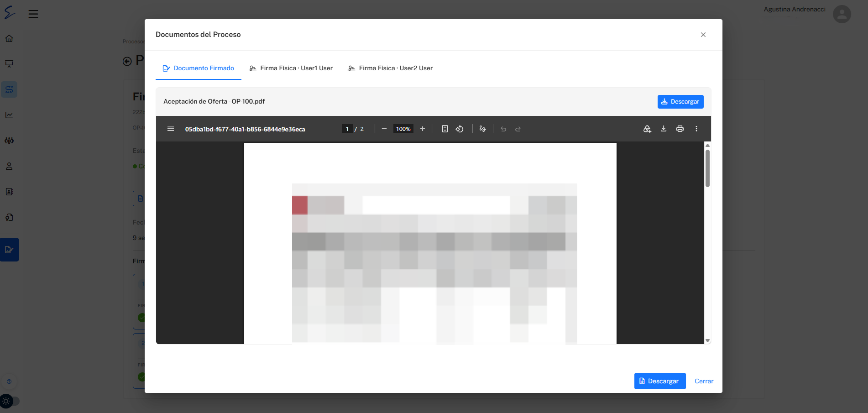Viewport: 868px width, 413px height.
Task: Toggle the dark mode switch
Action: click(10, 401)
